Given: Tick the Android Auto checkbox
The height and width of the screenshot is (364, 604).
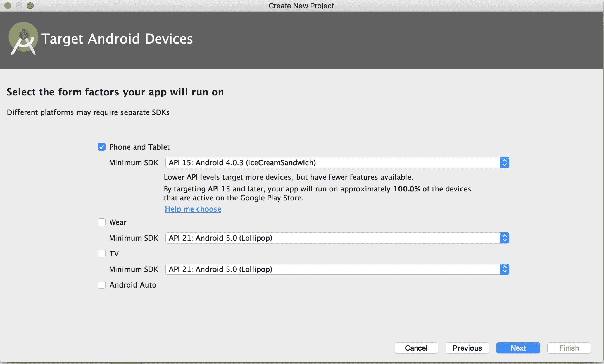Looking at the screenshot, I should pos(102,285).
